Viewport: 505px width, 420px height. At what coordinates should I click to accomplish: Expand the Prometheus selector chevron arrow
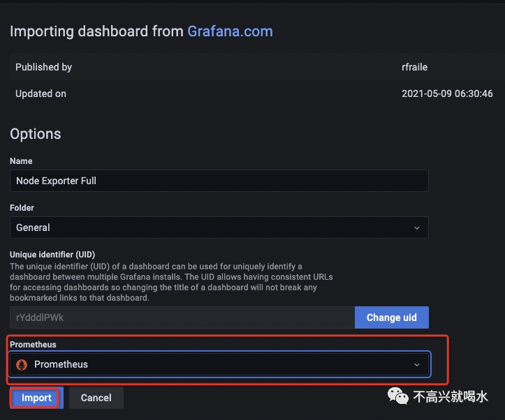click(417, 365)
